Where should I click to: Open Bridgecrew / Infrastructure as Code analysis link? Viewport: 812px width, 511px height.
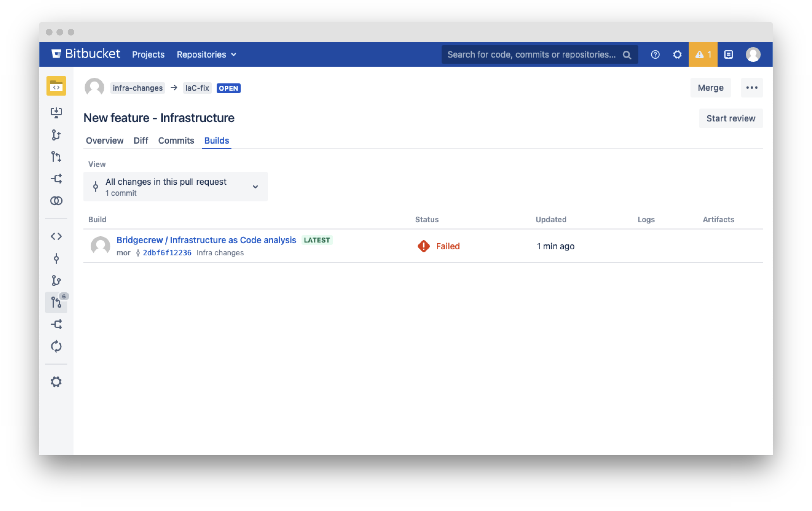tap(206, 240)
